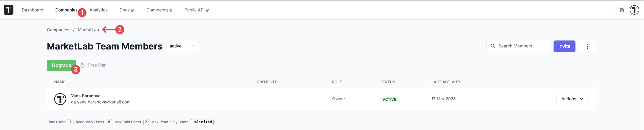Go to Companies breadcrumb link
Image resolution: width=644 pixels, height=130 pixels.
click(58, 30)
